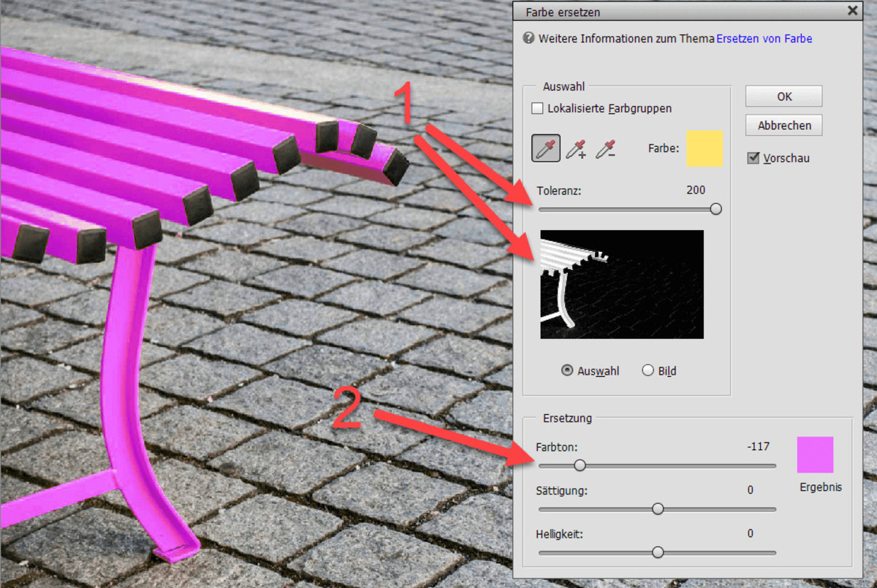
Task: Click the Toleranz value showing 200
Action: (695, 190)
